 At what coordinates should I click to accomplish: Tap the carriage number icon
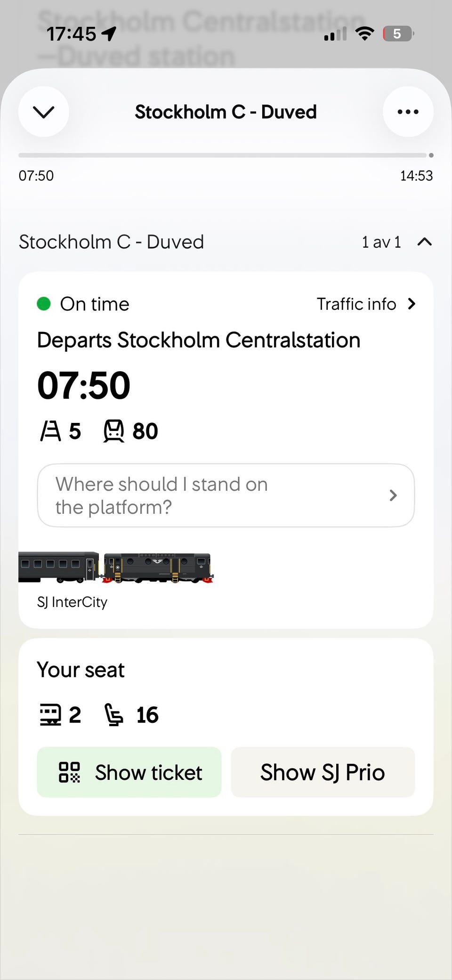click(50, 714)
